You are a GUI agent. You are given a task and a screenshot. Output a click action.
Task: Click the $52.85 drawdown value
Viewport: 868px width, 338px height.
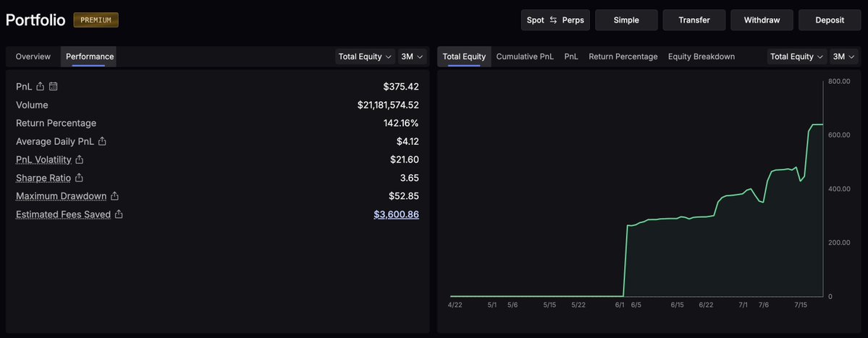[403, 196]
